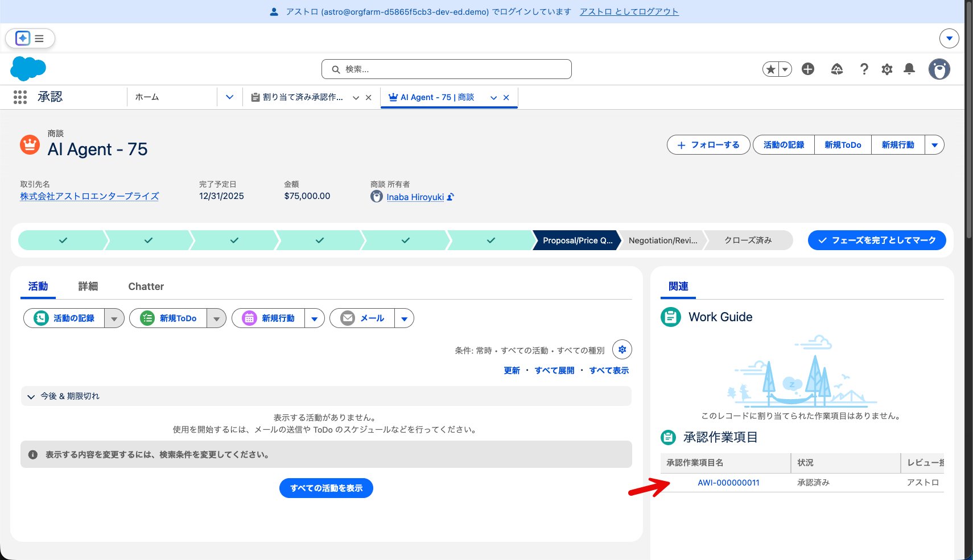Click the フォローする button
This screenshot has height=560, width=973.
click(708, 145)
